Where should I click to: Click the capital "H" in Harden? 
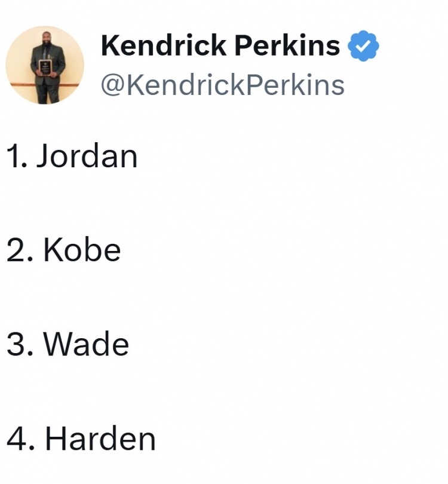click(55, 439)
